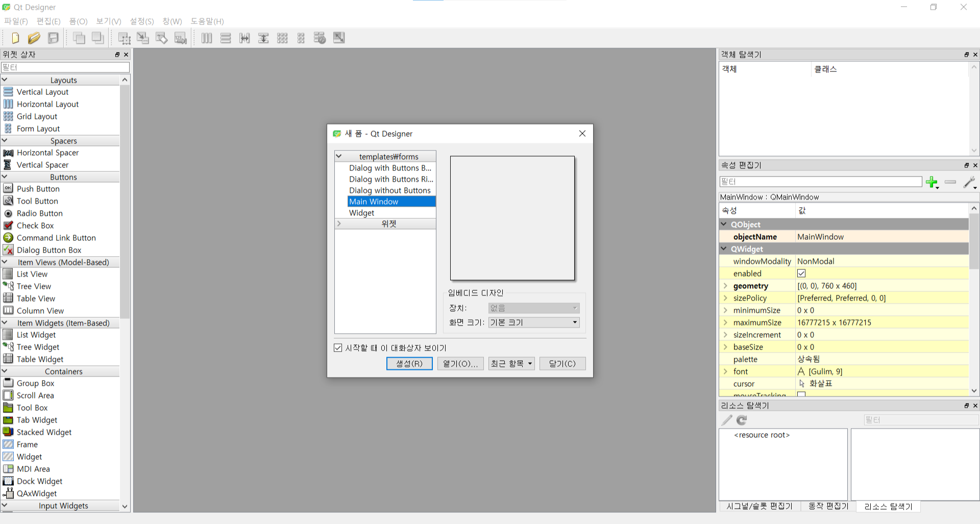Collapse the Buttons category
The width and height of the screenshot is (980, 524).
pyautogui.click(x=5, y=177)
